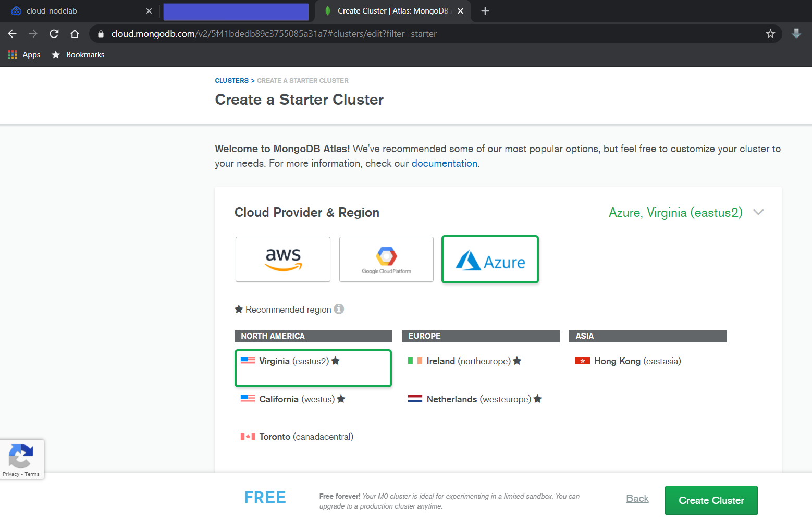Open reCAPTCHA Privacy link

(11, 474)
